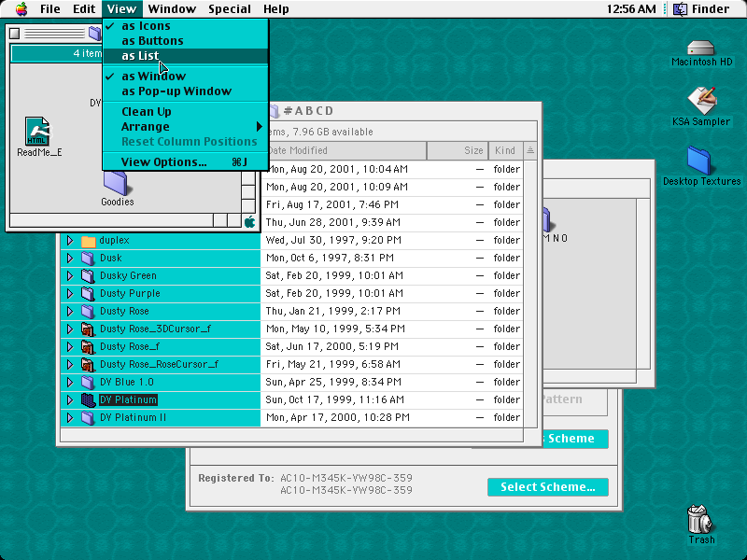Click the Dusk folder icon
The image size is (747, 560).
pos(88,259)
